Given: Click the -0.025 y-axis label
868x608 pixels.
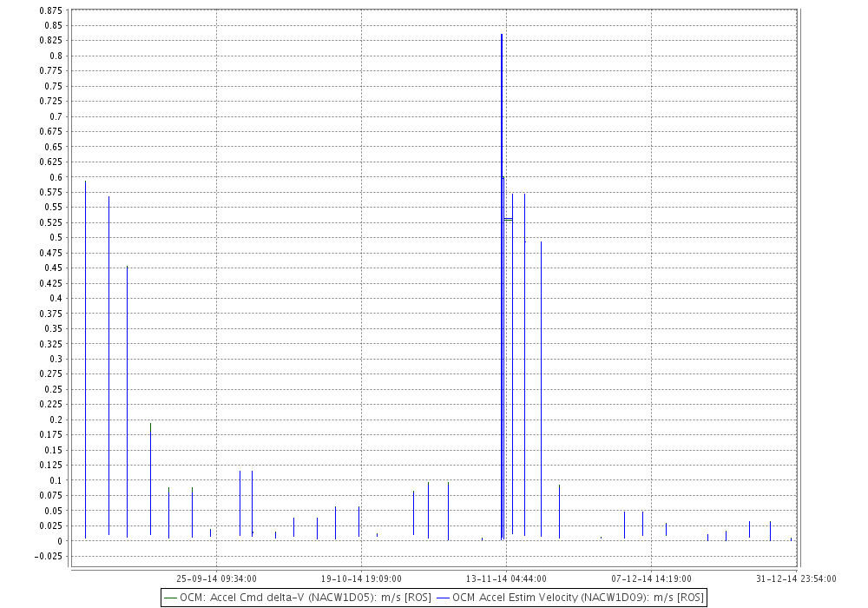Looking at the screenshot, I should click(x=49, y=556).
